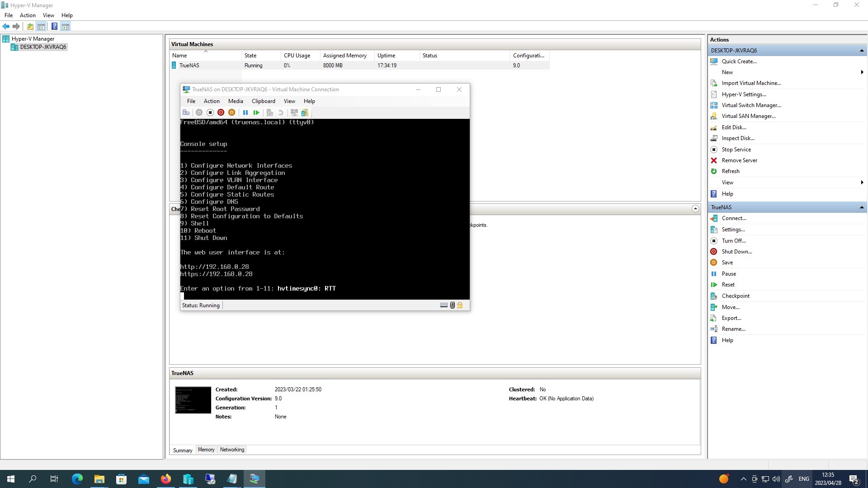The height and width of the screenshot is (488, 868).
Task: Click the Share/USB resources icon in VM toolbar
Action: click(305, 113)
